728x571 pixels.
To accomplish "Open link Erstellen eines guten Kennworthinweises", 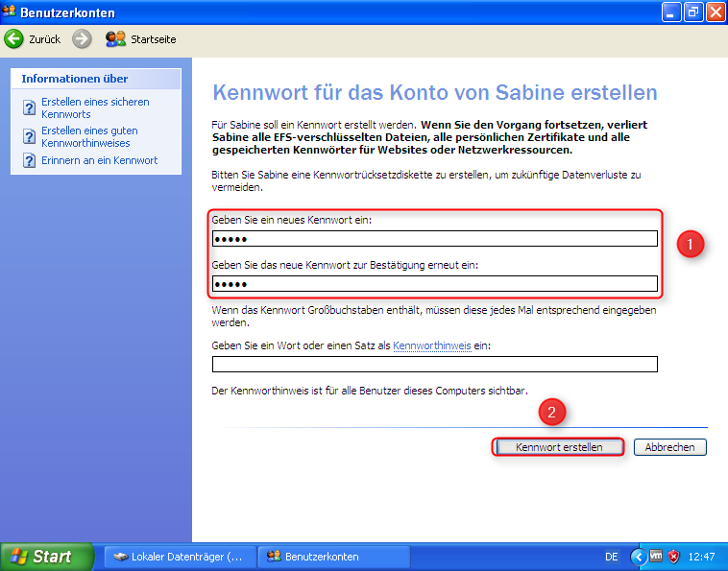I will coord(89,137).
